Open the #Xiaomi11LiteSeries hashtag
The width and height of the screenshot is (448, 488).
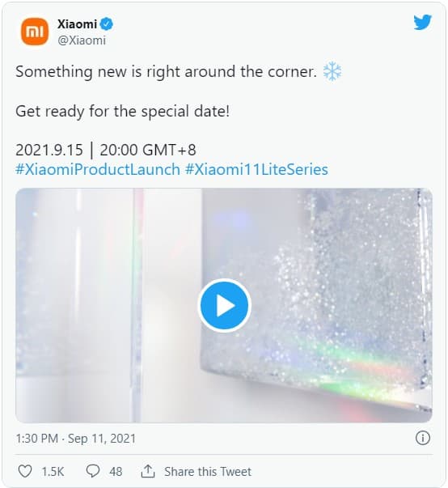click(256, 170)
